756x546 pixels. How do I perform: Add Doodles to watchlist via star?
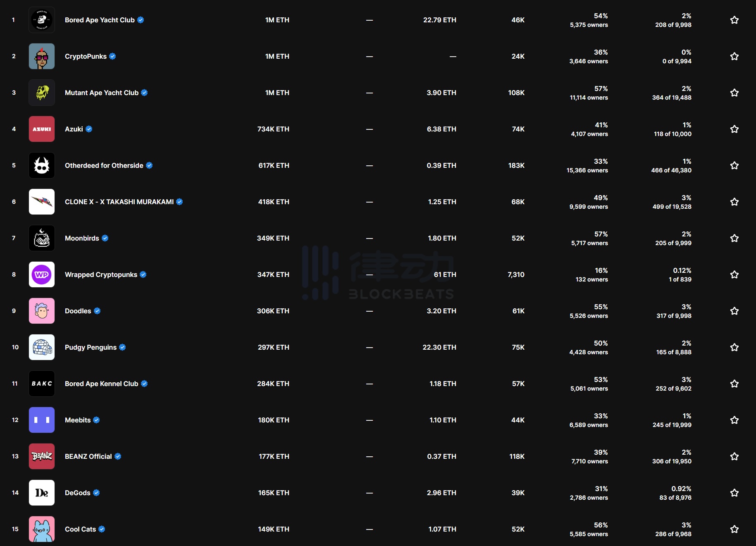pyautogui.click(x=734, y=311)
